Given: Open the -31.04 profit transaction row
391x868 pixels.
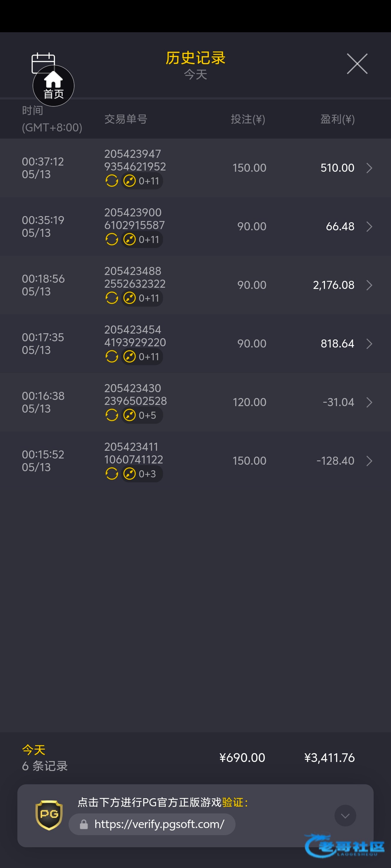Looking at the screenshot, I should (x=195, y=402).
